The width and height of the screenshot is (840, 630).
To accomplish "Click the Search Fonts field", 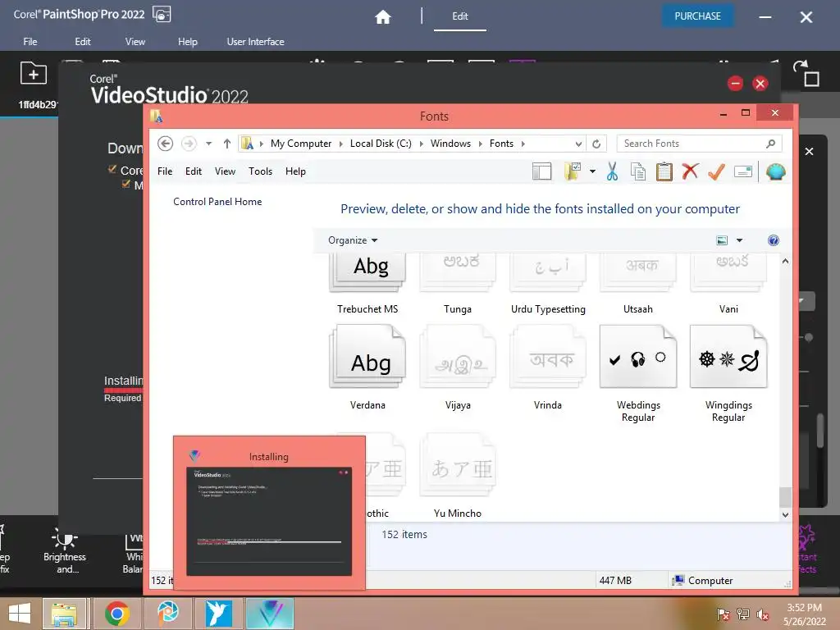I will click(699, 144).
